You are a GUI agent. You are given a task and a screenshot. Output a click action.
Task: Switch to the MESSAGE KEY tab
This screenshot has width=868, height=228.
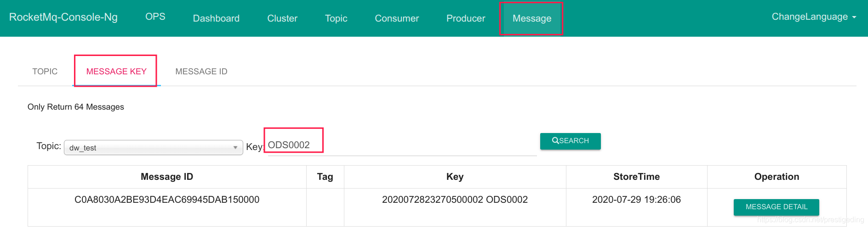116,72
